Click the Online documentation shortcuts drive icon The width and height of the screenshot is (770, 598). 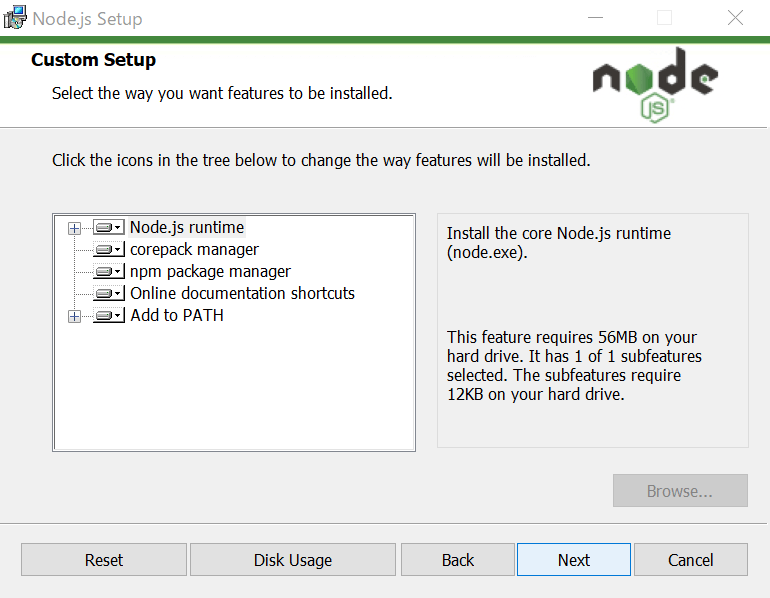pos(108,294)
